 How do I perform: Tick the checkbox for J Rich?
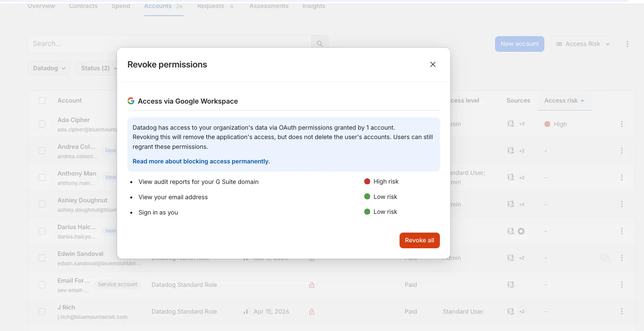42,312
